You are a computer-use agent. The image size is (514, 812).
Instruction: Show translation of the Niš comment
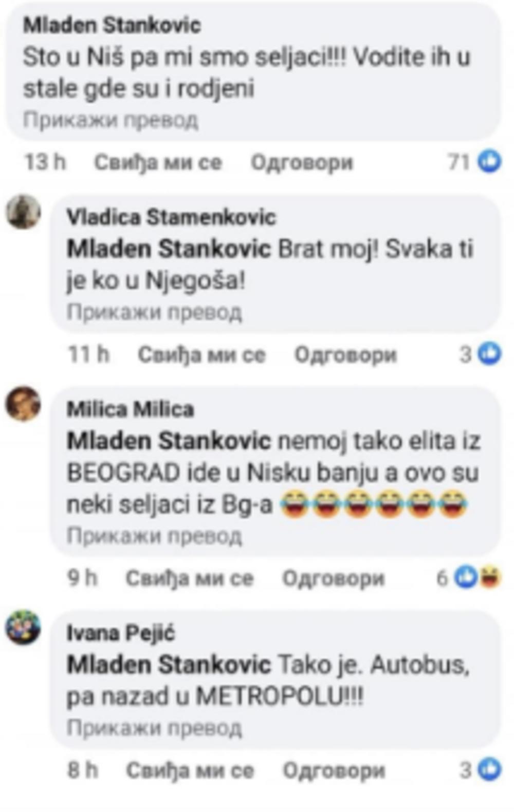coord(110,120)
